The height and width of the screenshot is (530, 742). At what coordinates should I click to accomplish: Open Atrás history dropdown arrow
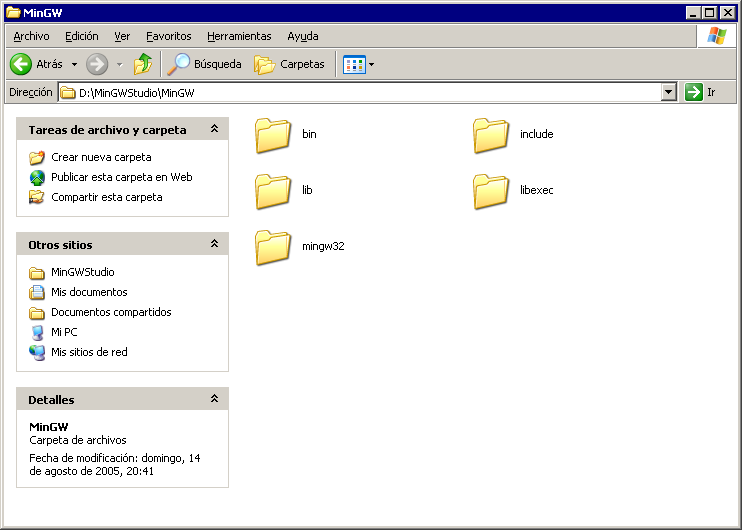click(74, 64)
